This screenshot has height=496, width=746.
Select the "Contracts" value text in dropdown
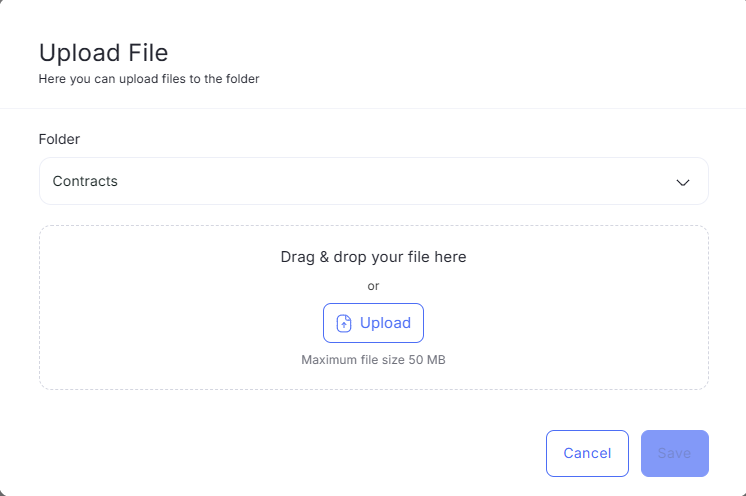tap(85, 181)
